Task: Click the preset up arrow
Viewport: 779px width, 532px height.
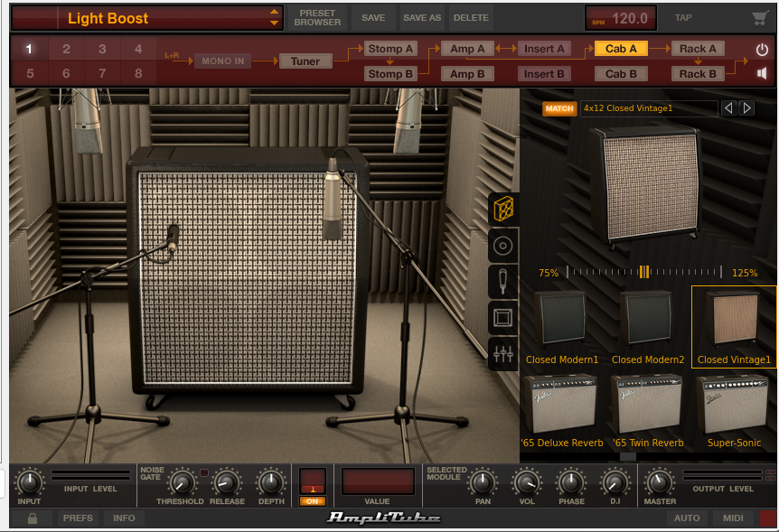Action: tap(274, 12)
